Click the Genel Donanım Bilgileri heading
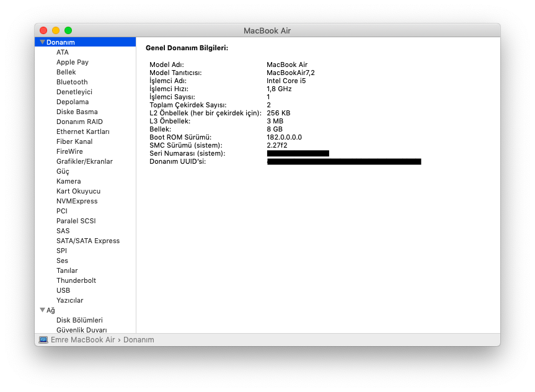The height and width of the screenshot is (392, 535). pos(187,48)
